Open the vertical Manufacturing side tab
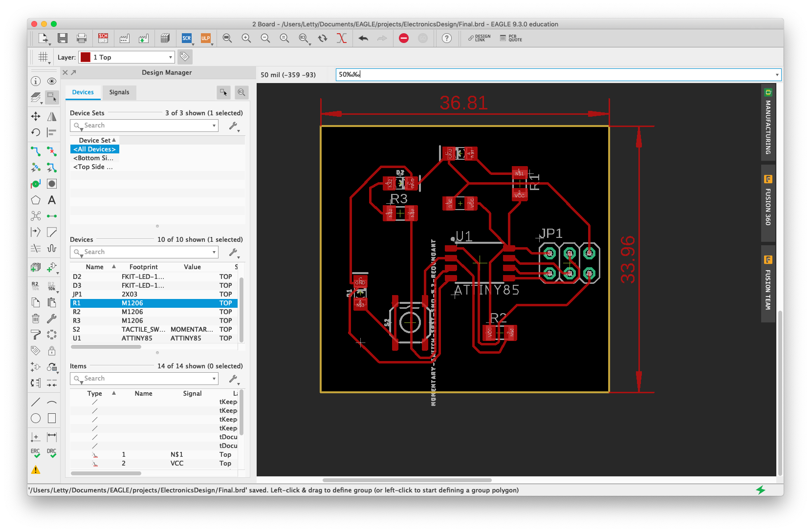Image resolution: width=811 pixels, height=532 pixels. point(768,122)
